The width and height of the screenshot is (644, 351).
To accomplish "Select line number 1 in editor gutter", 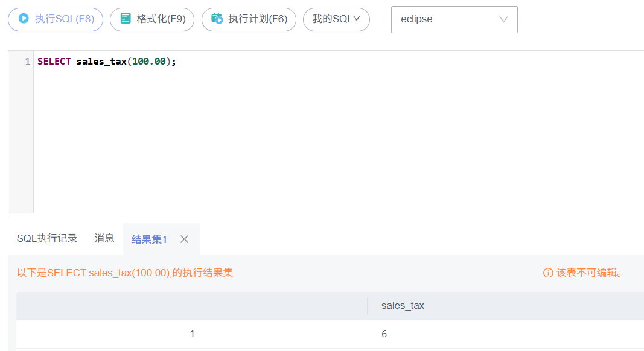I will (x=28, y=62).
